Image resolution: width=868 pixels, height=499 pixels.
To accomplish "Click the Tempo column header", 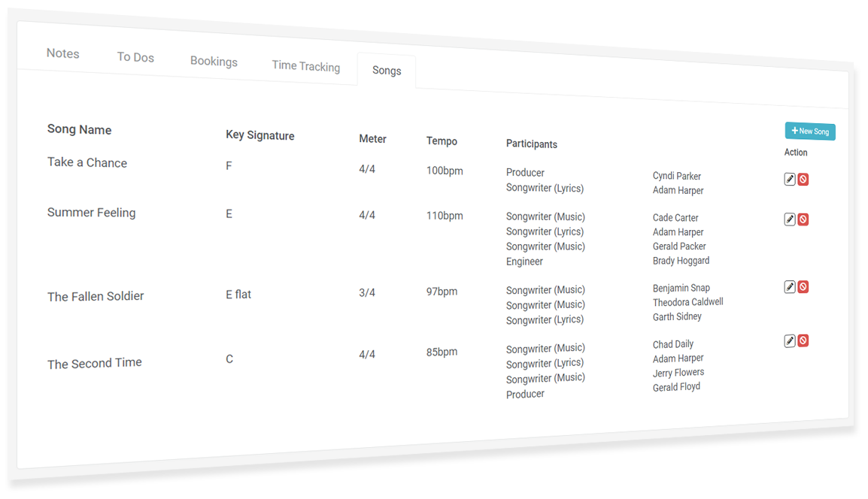I will pyautogui.click(x=442, y=141).
